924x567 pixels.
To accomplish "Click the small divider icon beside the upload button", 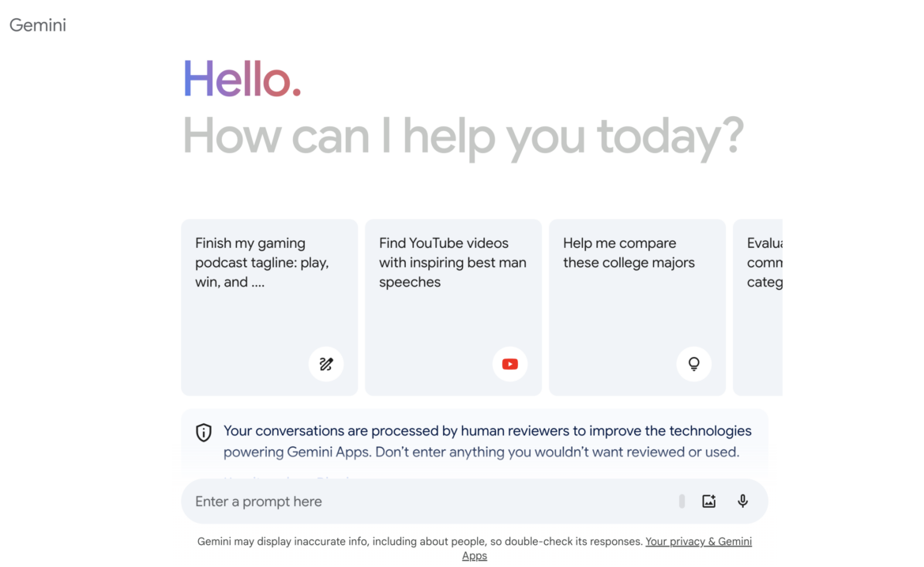I will (x=681, y=501).
